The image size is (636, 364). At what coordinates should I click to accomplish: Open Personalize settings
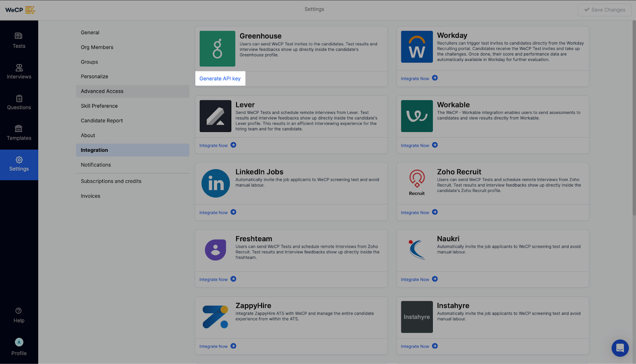pos(133,76)
